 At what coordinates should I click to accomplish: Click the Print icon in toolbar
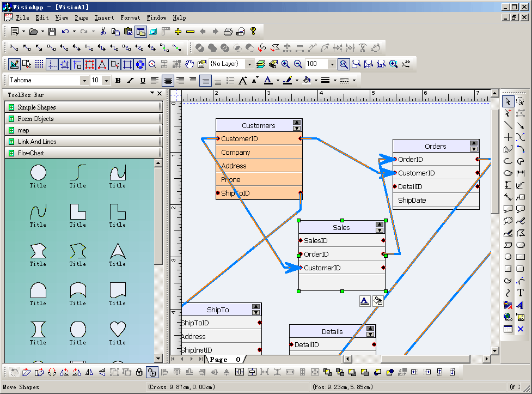[228, 32]
